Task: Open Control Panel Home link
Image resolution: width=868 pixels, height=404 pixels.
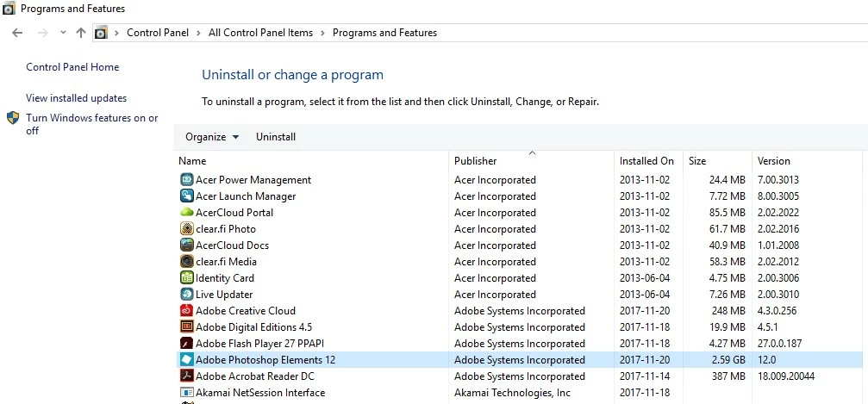Action: click(x=72, y=67)
